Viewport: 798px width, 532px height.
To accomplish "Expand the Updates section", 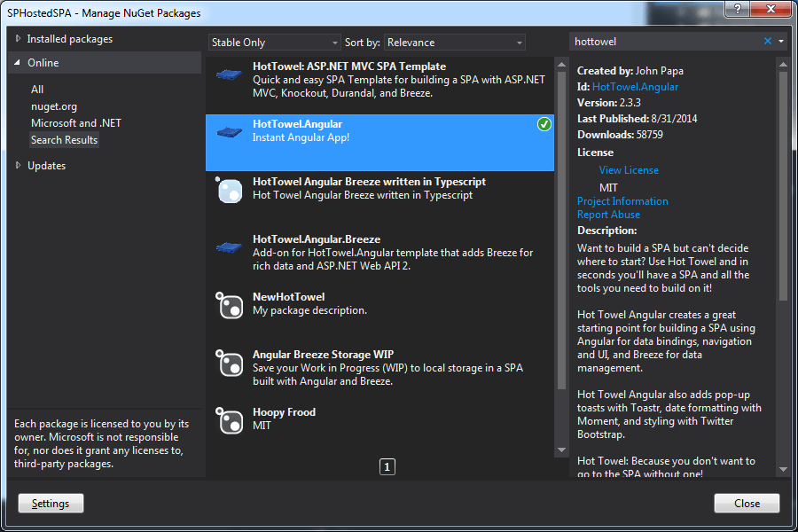I will tap(19, 166).
